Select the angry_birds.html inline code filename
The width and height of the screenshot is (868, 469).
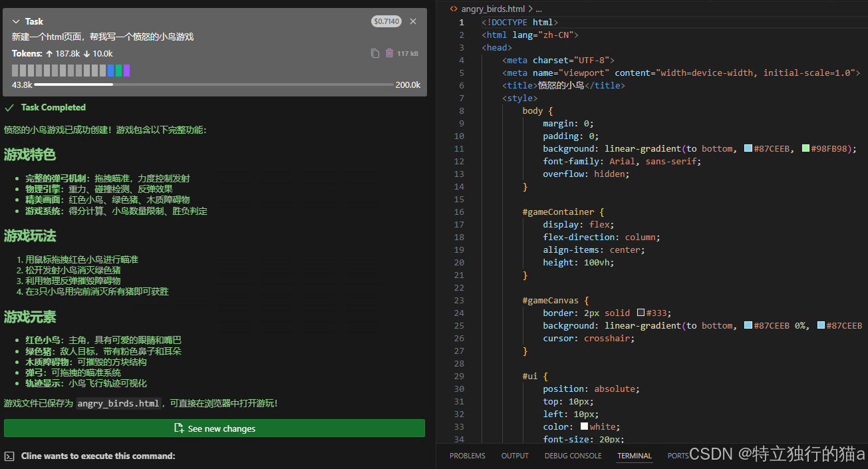pyautogui.click(x=118, y=403)
